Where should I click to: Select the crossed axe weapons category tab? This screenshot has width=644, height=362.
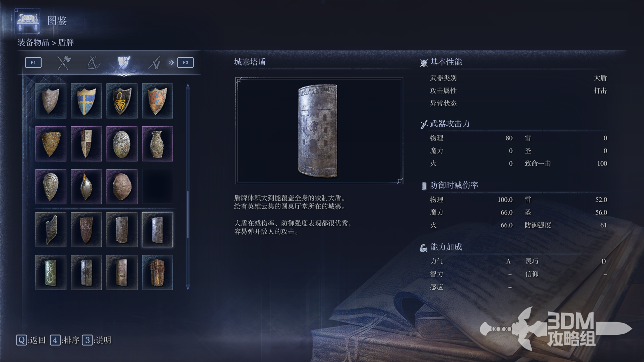pos(63,63)
